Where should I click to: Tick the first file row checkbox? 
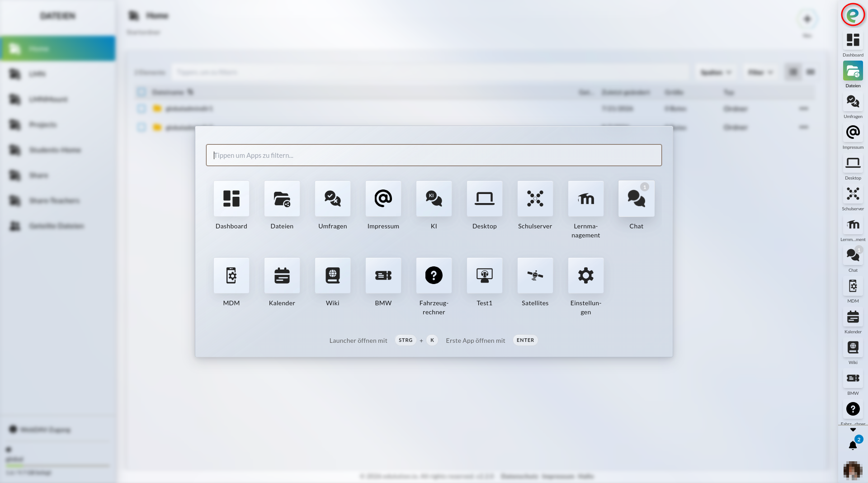tap(142, 109)
